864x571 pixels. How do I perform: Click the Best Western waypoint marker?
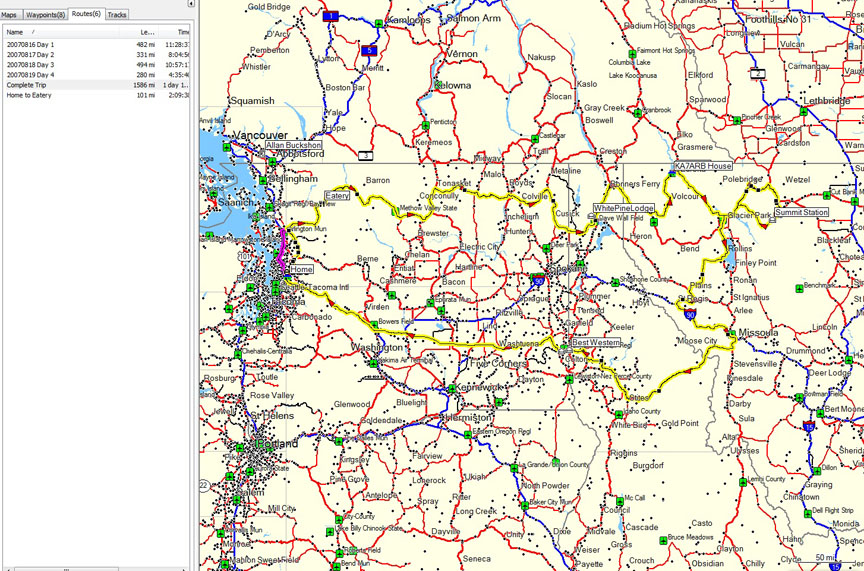pyautogui.click(x=595, y=342)
